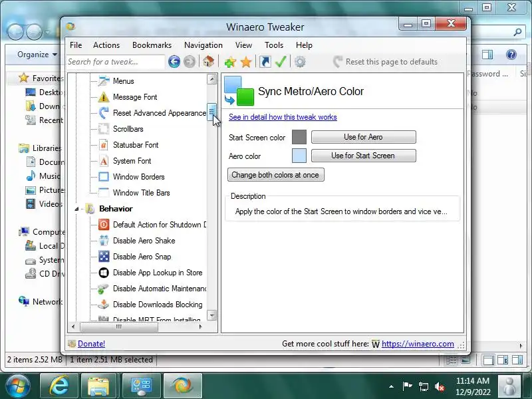Click the tree scrollbar down arrow
Viewport: 532px width, 399px height.
[x=211, y=315]
